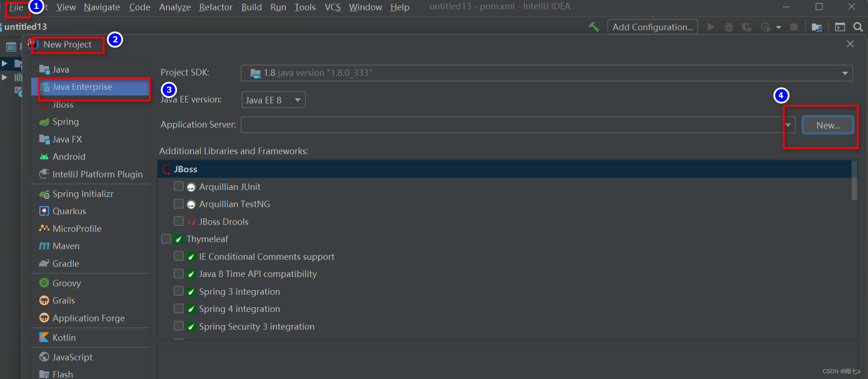This screenshot has width=868, height=379.
Task: Check IE Conditional Comments support checkbox
Action: tap(178, 256)
